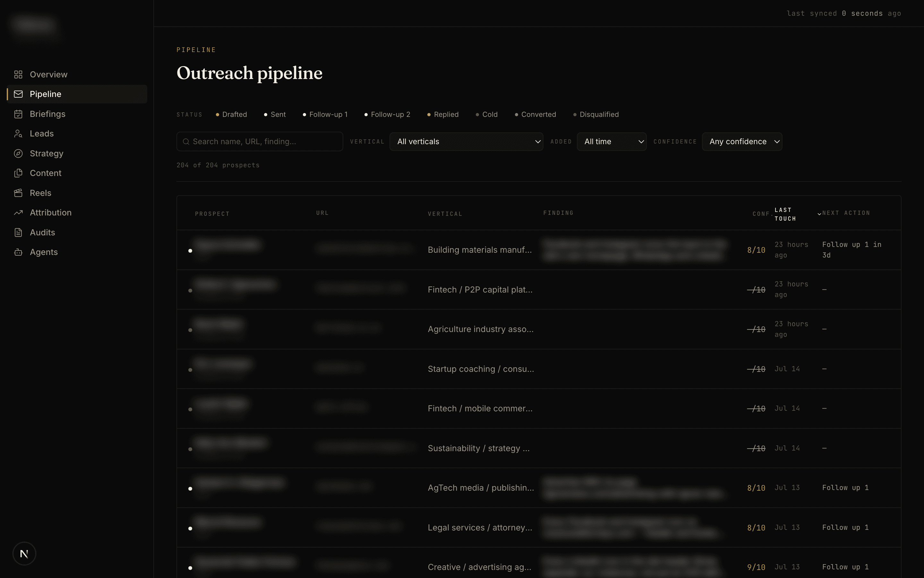Sort by the Vertical column header
This screenshot has width=924, height=578.
pos(445,214)
